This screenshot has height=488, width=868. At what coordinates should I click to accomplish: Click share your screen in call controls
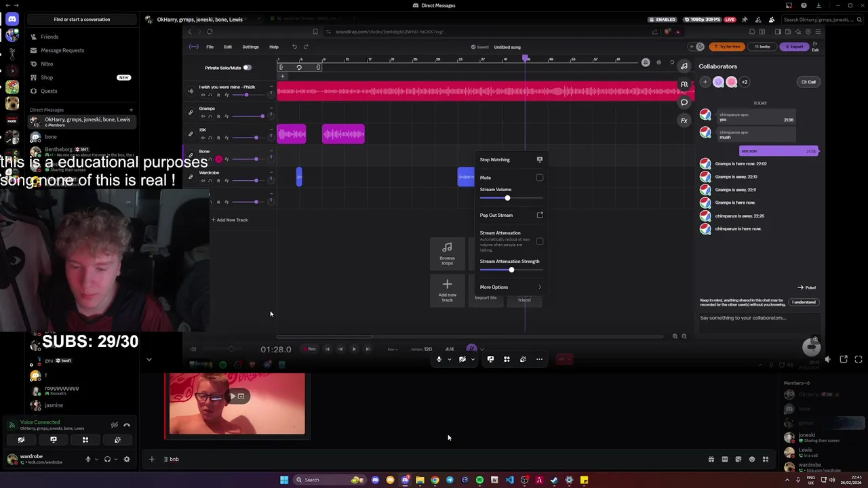click(490, 359)
